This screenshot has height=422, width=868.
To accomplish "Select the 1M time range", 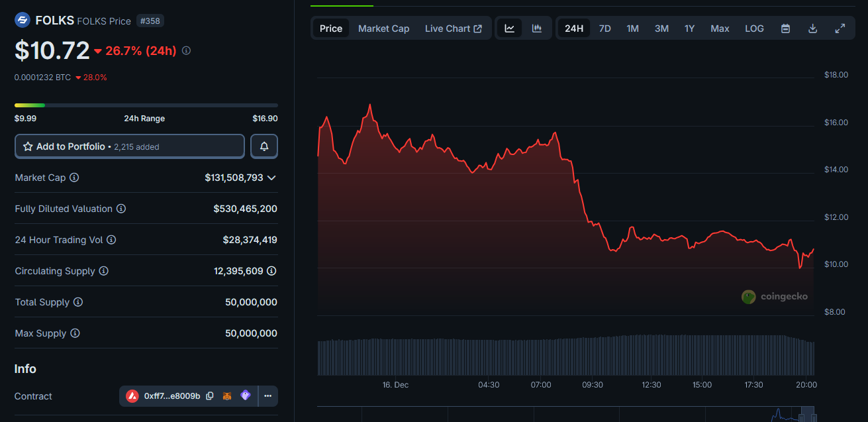I will (632, 28).
